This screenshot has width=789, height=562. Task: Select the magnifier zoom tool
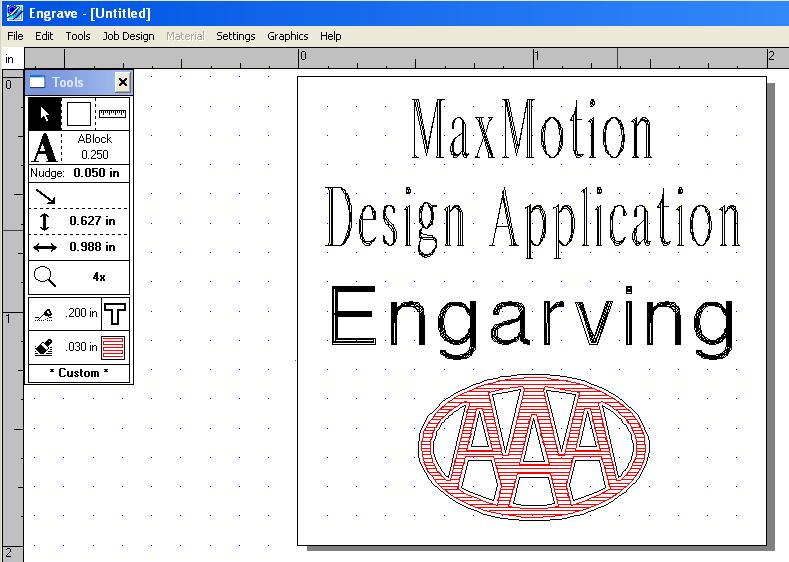coord(45,277)
